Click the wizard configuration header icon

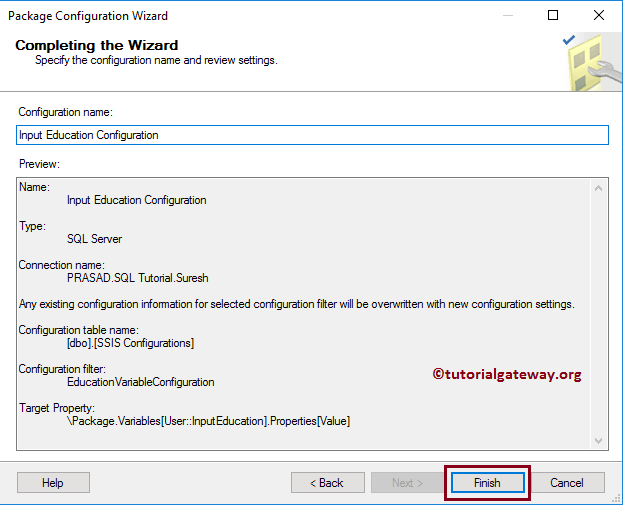592,62
